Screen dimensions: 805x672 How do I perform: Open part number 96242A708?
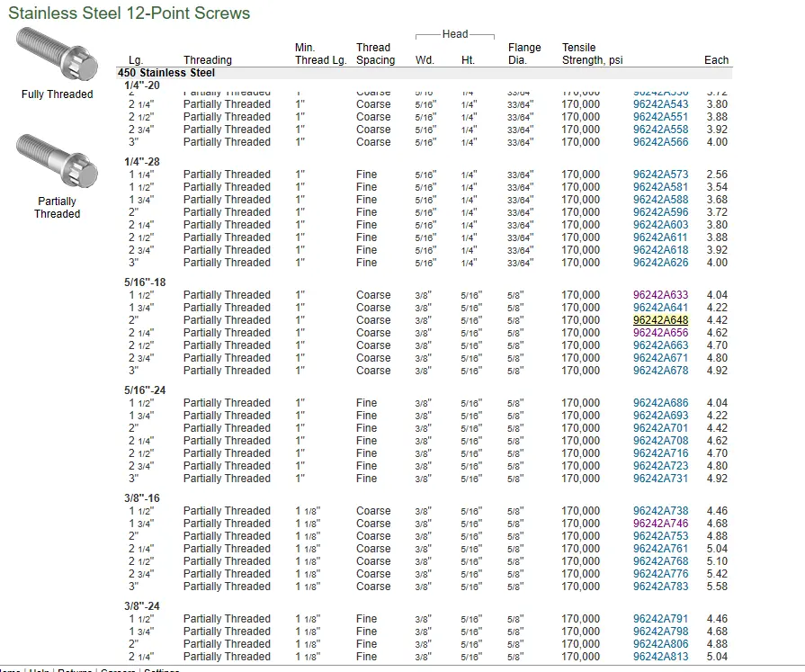click(660, 441)
